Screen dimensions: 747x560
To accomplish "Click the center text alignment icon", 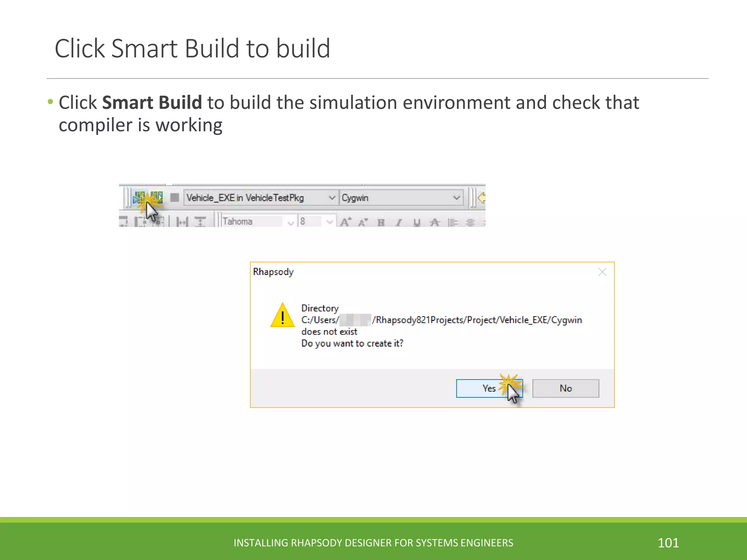I will coord(471,222).
